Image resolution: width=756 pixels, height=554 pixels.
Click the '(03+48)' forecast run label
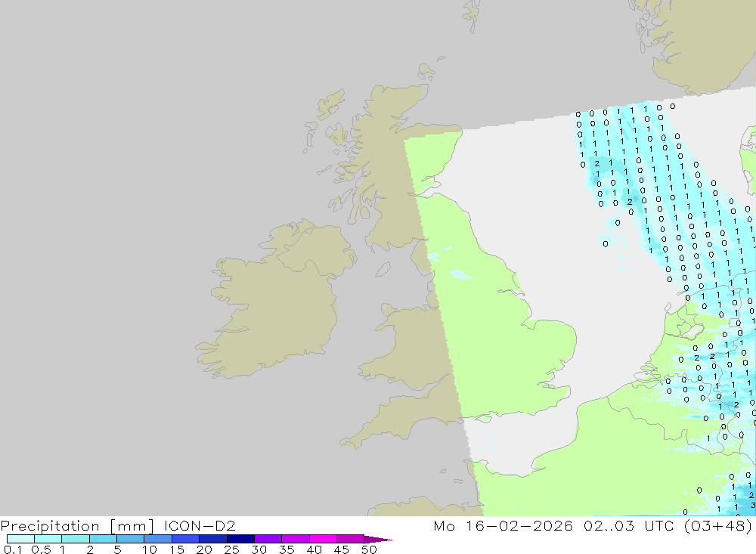[718, 526]
